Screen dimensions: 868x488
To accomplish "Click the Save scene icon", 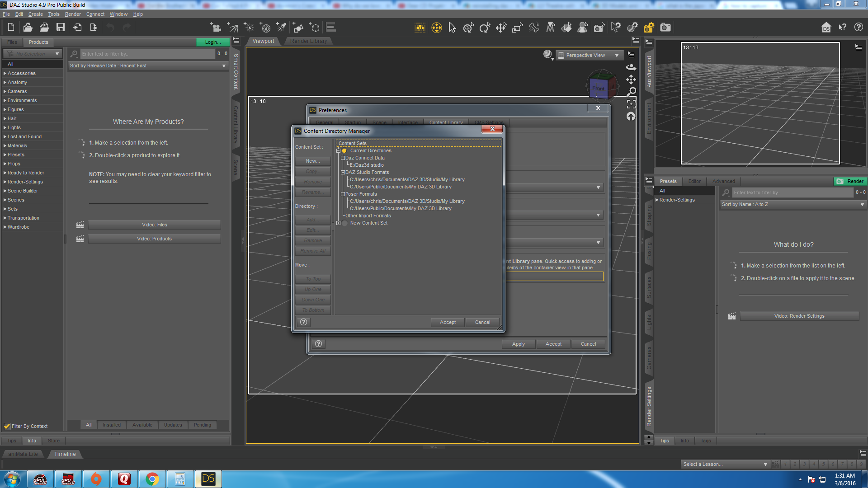I will coord(60,28).
